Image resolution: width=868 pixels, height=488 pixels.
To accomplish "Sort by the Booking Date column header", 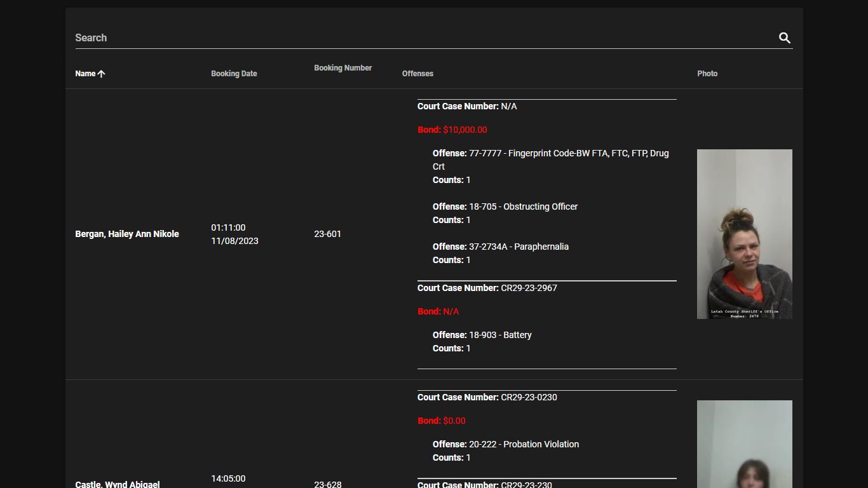I will click(234, 74).
